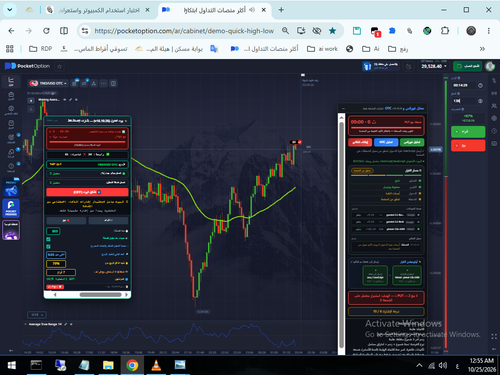Image resolution: width=500 pixels, height=375 pixels.
Task: Click left panel horizontal scrollbar right arrow
Action: tap(126, 295)
